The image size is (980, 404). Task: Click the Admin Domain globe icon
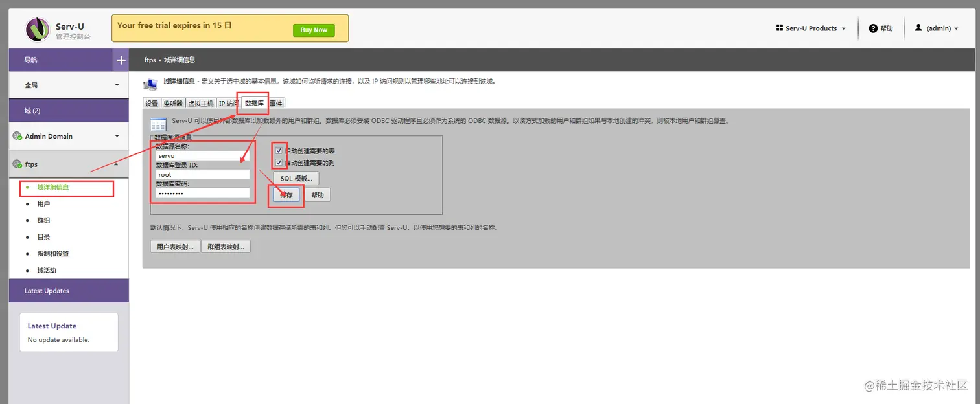pyautogui.click(x=17, y=136)
